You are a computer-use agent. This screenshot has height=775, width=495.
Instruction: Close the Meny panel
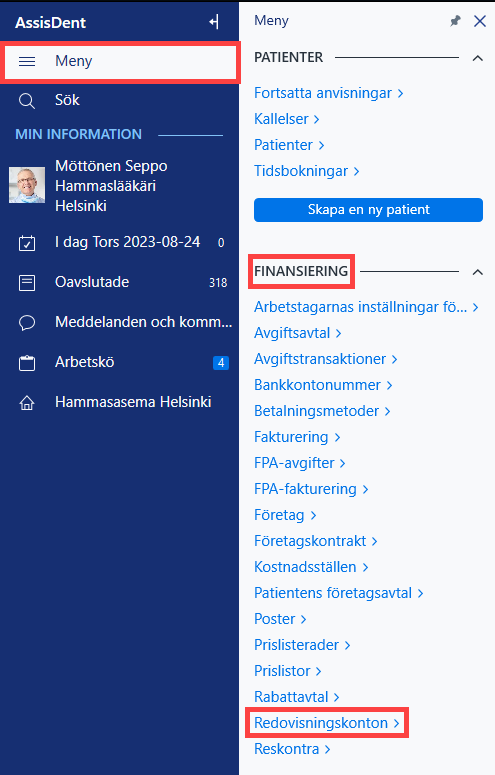(479, 21)
